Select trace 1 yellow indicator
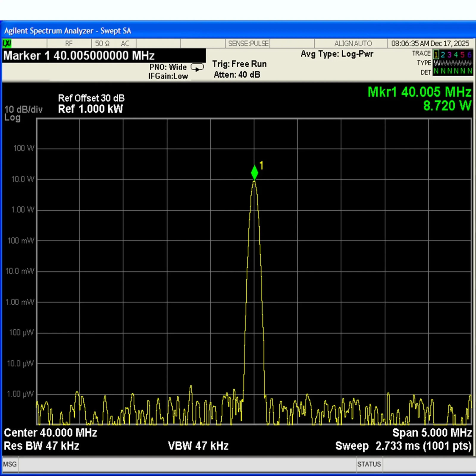476x476 pixels. coord(436,54)
